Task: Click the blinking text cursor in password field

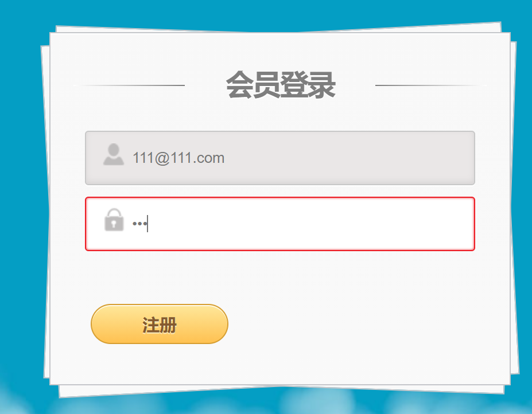Action: pos(147,224)
